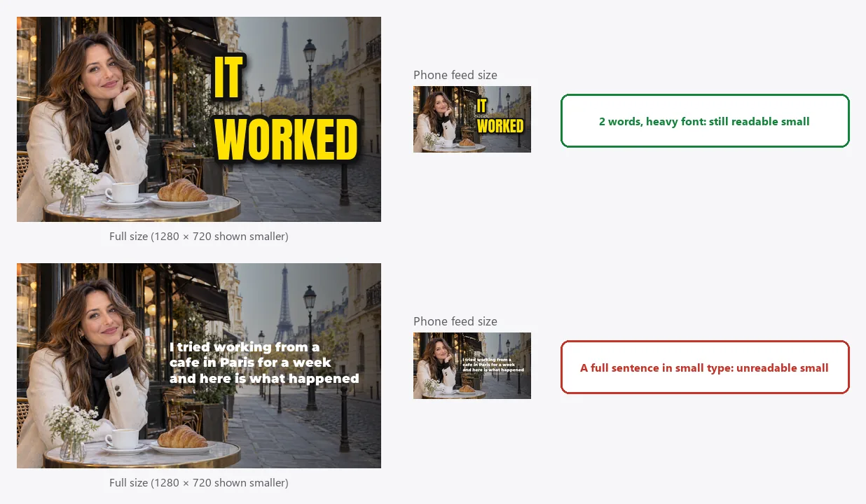
Task: Click the phone-size "IT WORKED" thumbnail
Action: tap(472, 119)
